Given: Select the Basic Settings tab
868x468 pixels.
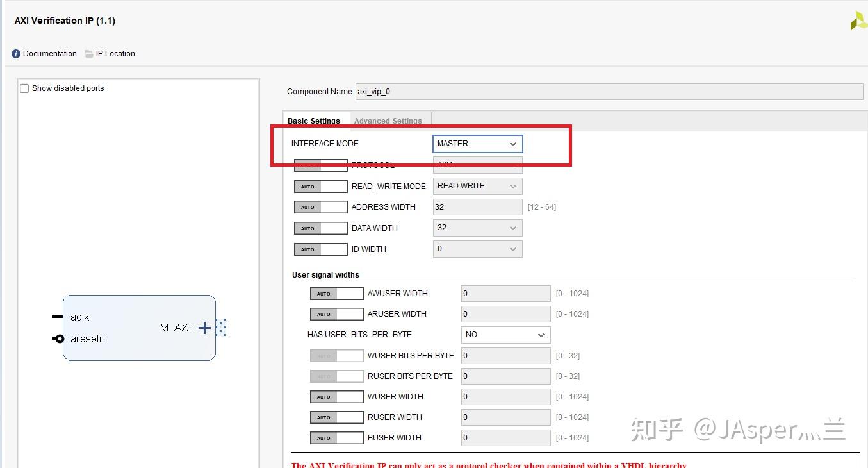Looking at the screenshot, I should [314, 121].
